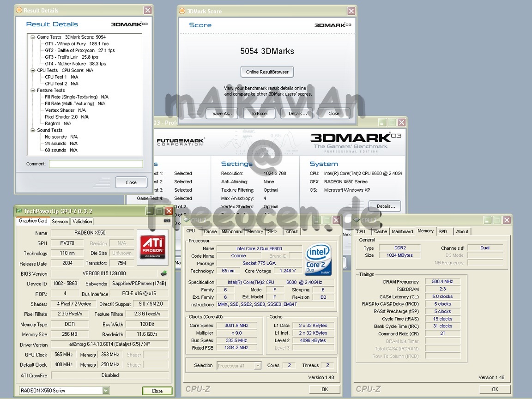Screen dimensions: 532x399
Task: Click ATI CrossFire Disabled field
Action: (110, 375)
